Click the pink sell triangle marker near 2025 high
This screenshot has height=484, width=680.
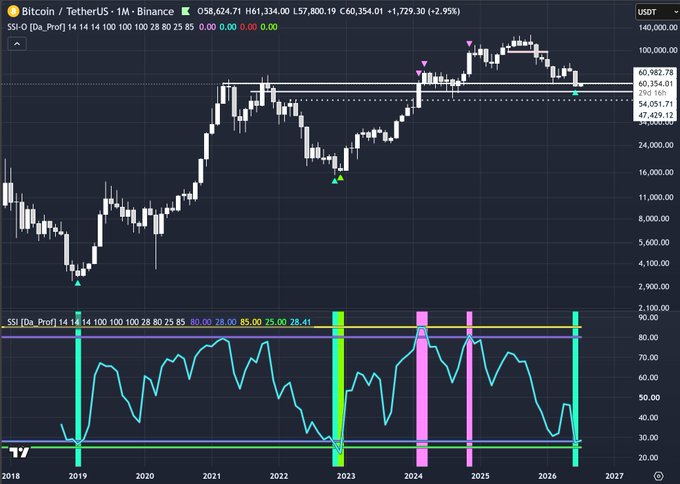[x=469, y=43]
